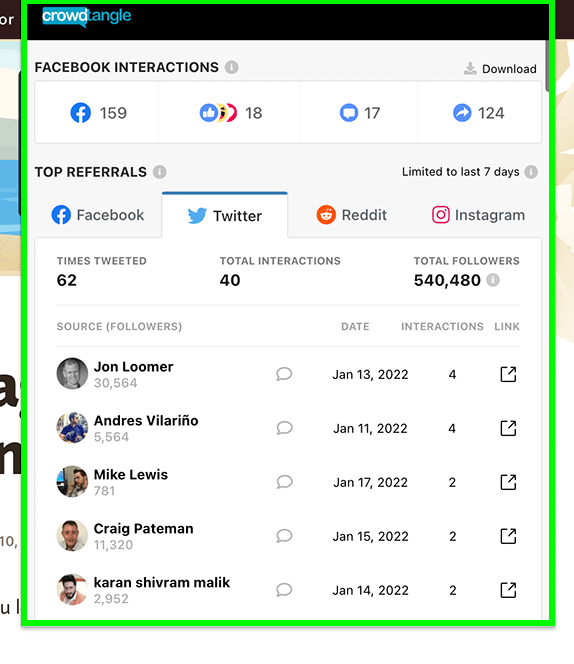Open the Instagram referrals tab

pyautogui.click(x=478, y=215)
